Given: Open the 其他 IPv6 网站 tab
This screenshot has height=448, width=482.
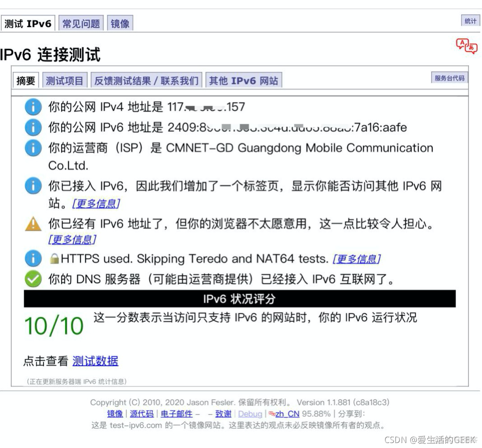Looking at the screenshot, I should click(244, 81).
